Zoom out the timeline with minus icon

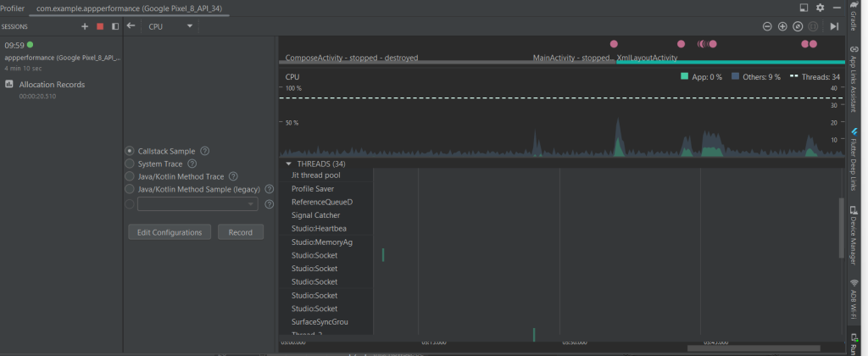(x=767, y=26)
